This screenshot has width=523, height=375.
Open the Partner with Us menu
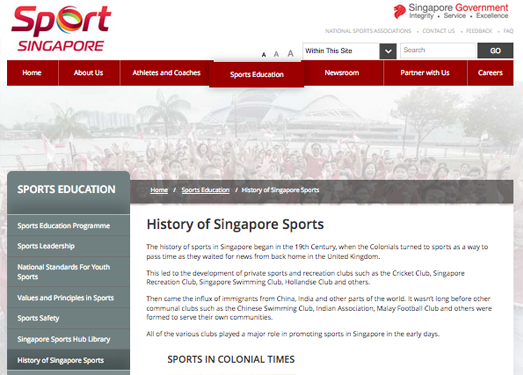pos(425,73)
